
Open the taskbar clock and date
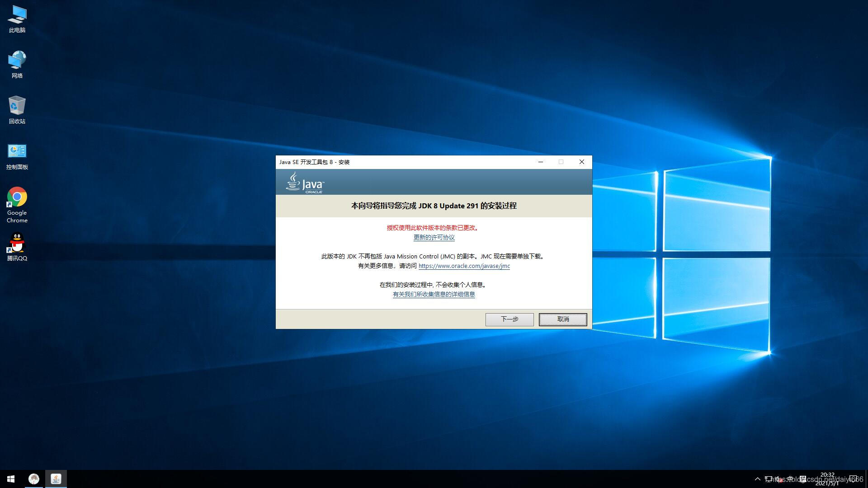827,479
